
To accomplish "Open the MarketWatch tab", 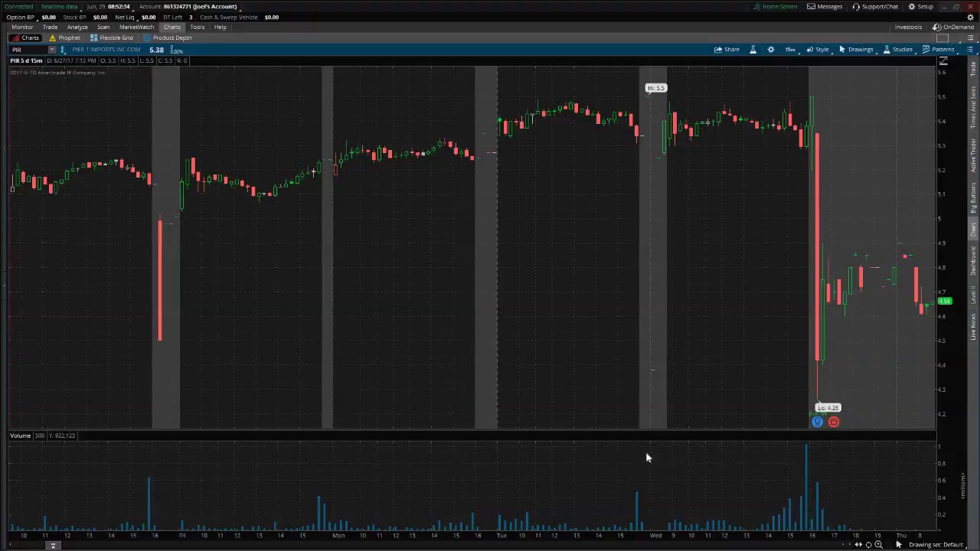I will tap(136, 27).
